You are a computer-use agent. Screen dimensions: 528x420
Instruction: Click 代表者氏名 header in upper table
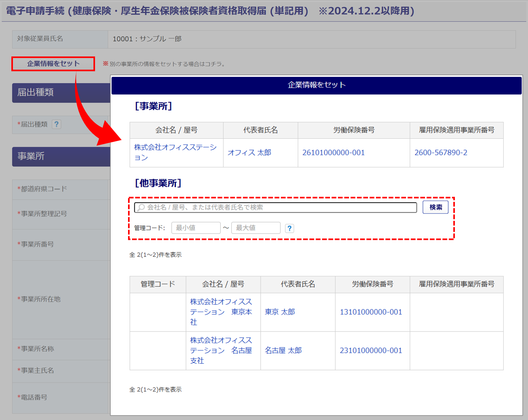261,130
